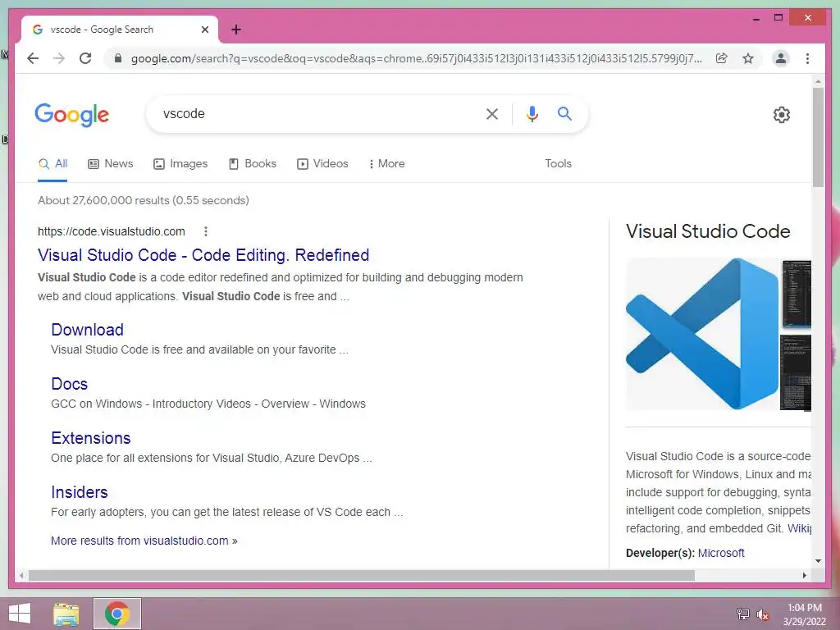Click the Chrome icon in the taskbar

pos(117,614)
